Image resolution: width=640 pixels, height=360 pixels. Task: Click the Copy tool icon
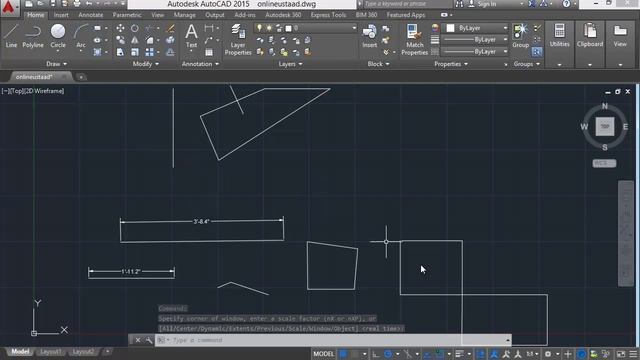[120, 40]
